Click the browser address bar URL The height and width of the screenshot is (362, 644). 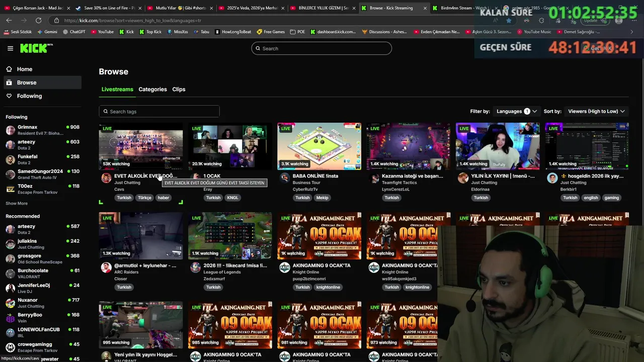[133, 21]
